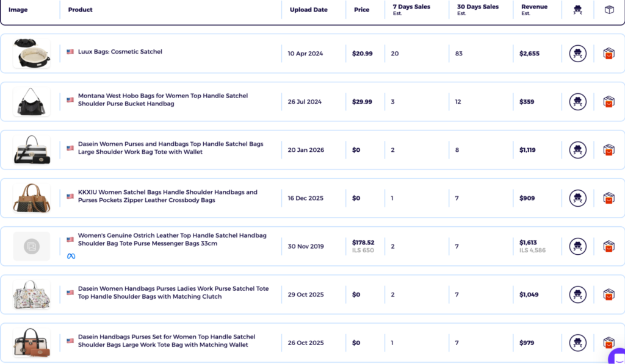Image resolution: width=625 pixels, height=364 pixels.
Task: Open the chat bubble widget in the corner
Action: coord(618,357)
